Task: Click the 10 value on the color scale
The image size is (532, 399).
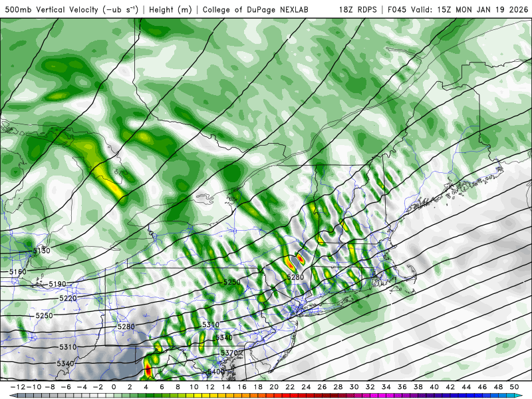Action: click(194, 387)
